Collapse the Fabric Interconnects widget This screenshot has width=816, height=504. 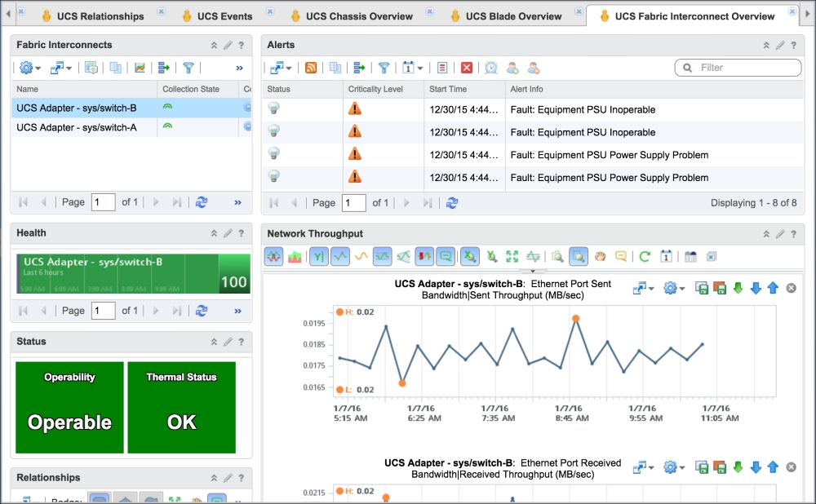coord(214,45)
